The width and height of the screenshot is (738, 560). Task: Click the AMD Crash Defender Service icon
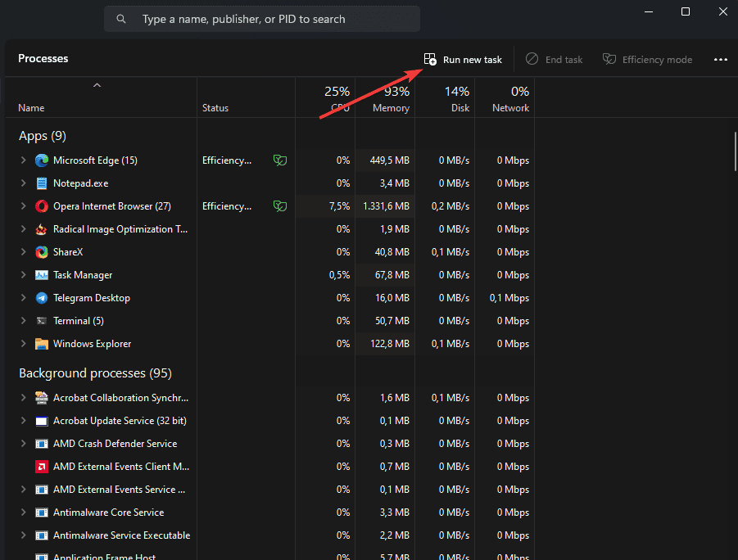coord(42,444)
